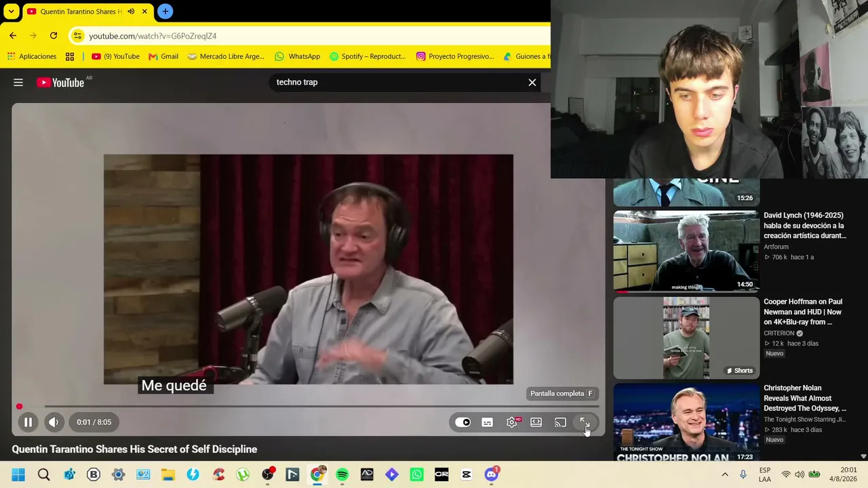868x488 pixels.
Task: Show hidden system tray icons chevron
Action: pyautogui.click(x=725, y=474)
